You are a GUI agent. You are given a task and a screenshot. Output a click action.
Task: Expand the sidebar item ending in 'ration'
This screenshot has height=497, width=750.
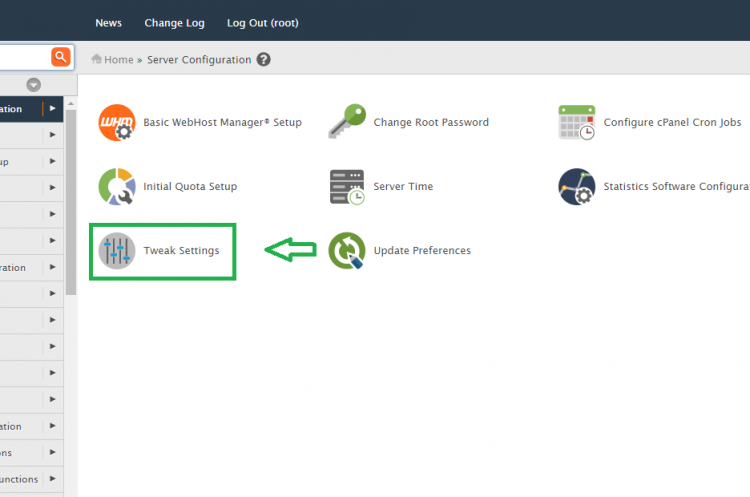53,267
